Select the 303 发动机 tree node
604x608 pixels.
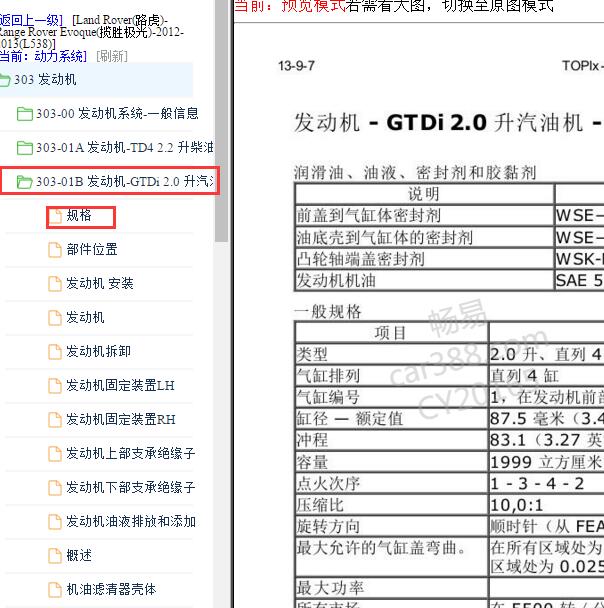coord(45,80)
